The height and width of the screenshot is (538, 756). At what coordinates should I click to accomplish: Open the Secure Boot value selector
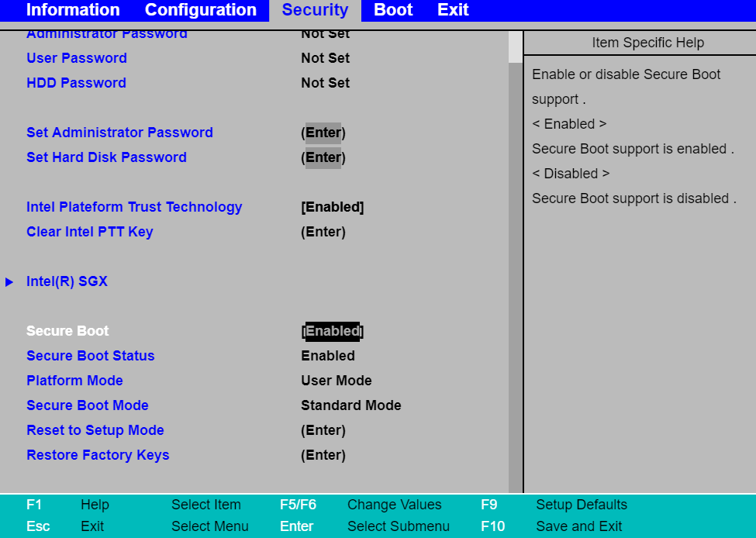tap(332, 331)
